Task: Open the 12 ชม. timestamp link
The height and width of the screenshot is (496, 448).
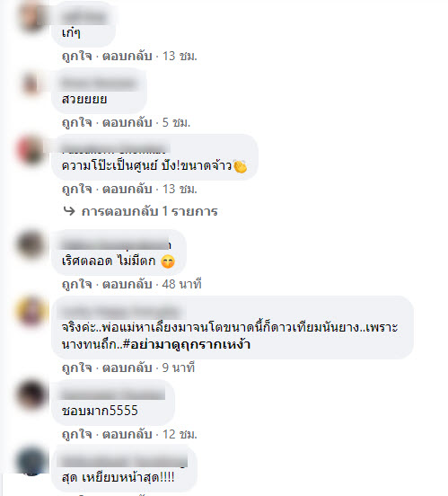Action: 180,434
